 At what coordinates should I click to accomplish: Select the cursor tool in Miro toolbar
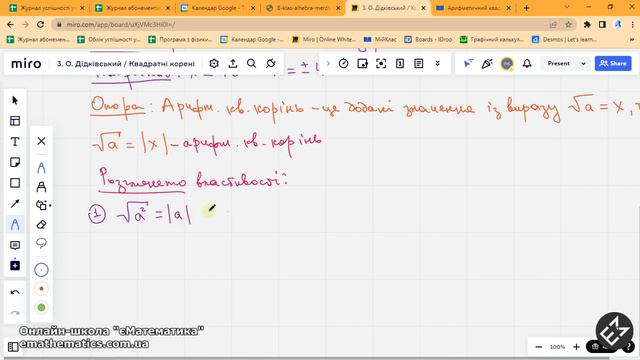pyautogui.click(x=15, y=100)
